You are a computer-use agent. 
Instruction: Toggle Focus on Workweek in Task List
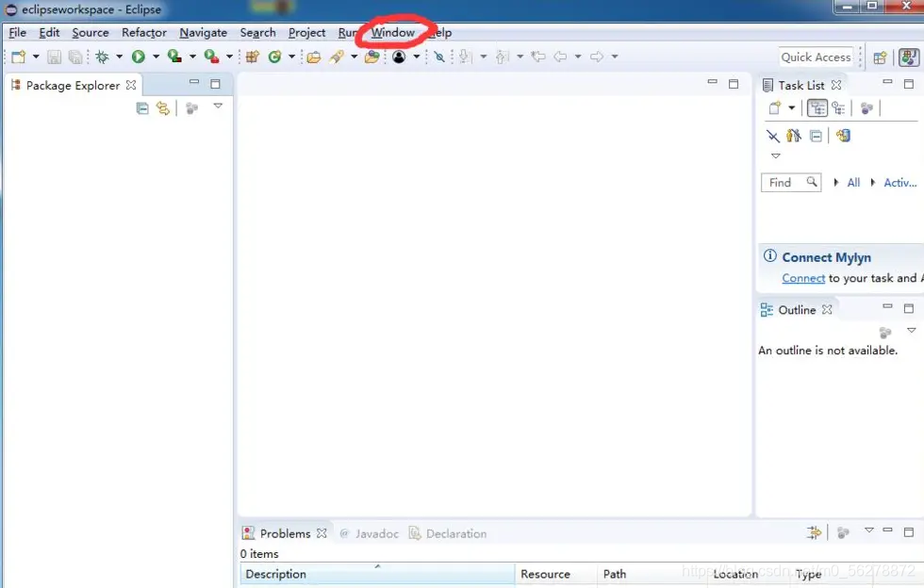click(x=866, y=108)
